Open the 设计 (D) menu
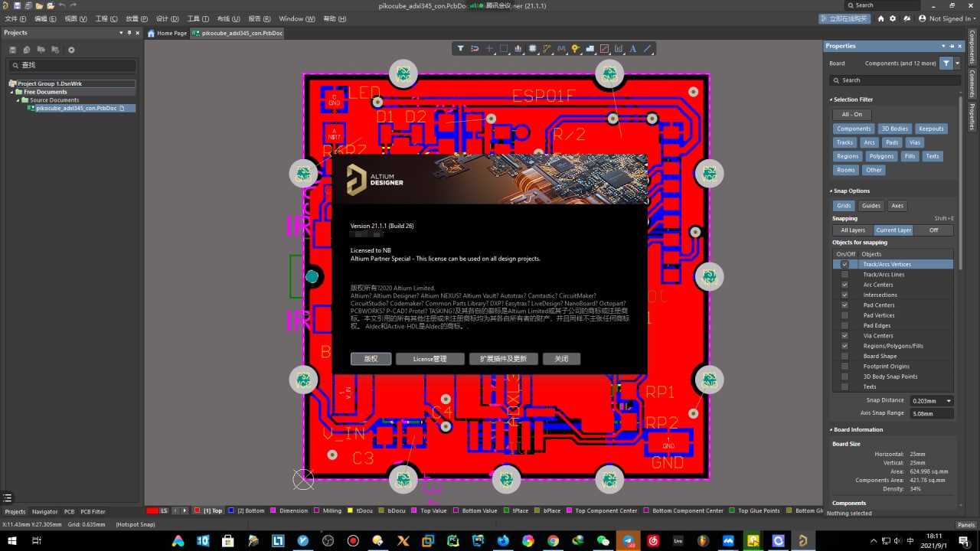This screenshot has width=980, height=551. (x=168, y=18)
